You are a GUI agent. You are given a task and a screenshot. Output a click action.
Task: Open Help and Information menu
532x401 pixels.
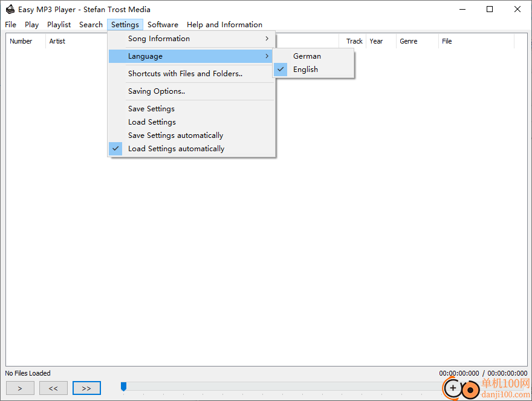224,24
